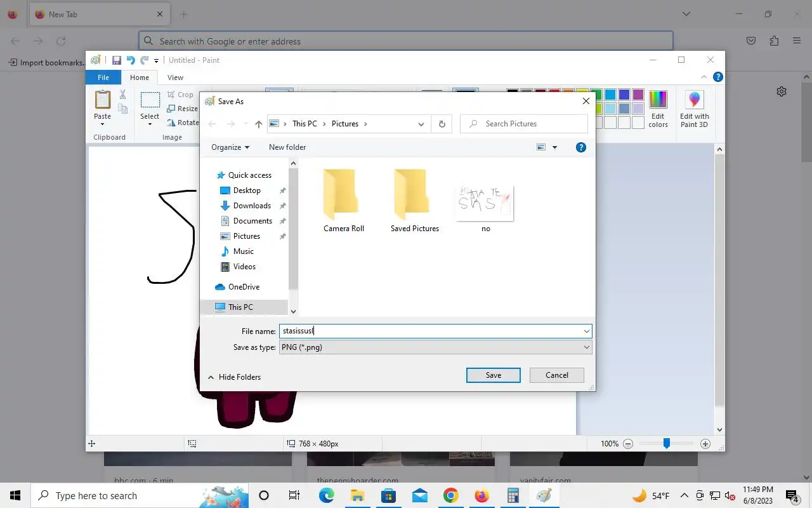Open the Save as type dropdown
The image size is (812, 508).
pos(587,347)
